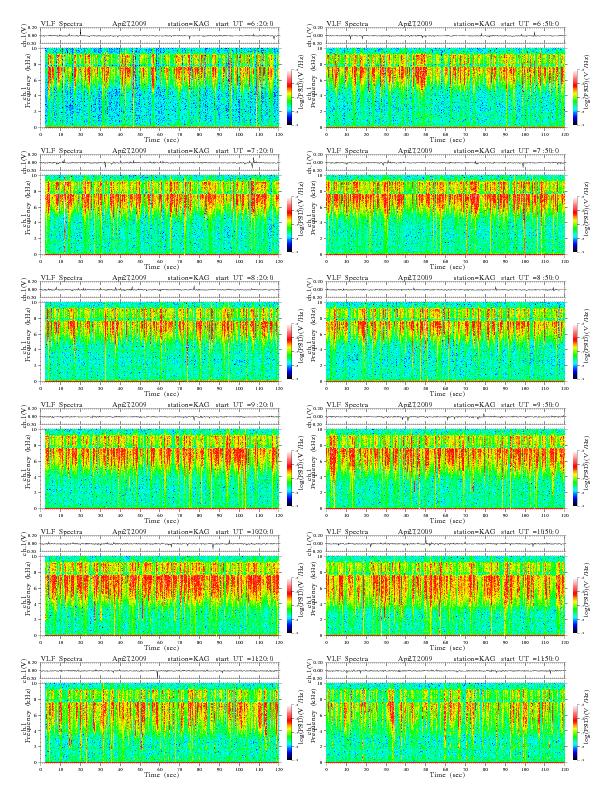Click the ch.1 waveform strip above the 10:20 spectrogram
Image resolution: width=612 pixels, height=792 pixels.
[x=160, y=544]
